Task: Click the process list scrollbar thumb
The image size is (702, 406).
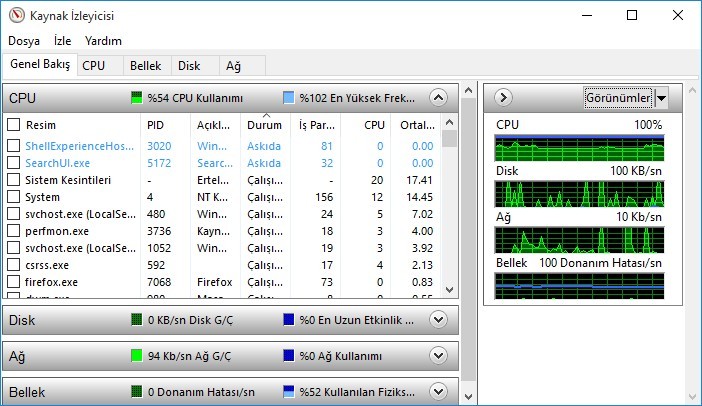Action: (449, 139)
